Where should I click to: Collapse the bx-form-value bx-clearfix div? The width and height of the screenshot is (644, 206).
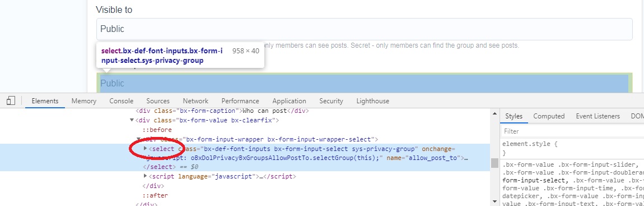click(x=132, y=120)
